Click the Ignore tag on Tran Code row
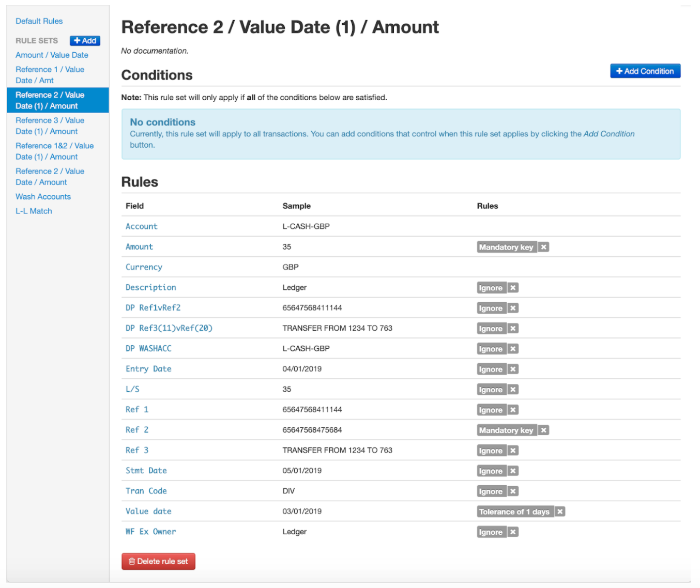The width and height of the screenshot is (700, 588). click(x=491, y=491)
